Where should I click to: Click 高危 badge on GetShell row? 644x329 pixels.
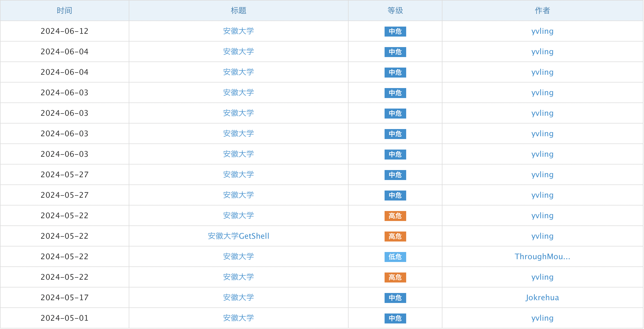tap(395, 236)
